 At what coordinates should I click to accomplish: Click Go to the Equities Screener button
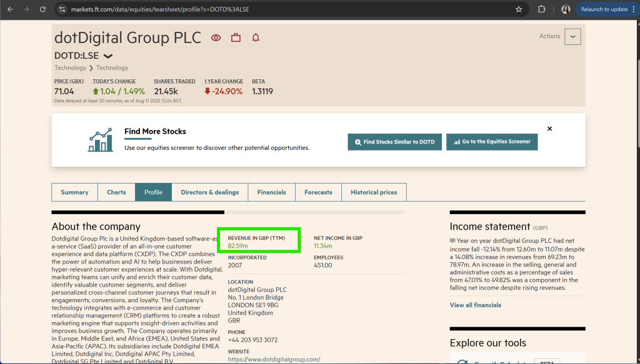(x=491, y=142)
